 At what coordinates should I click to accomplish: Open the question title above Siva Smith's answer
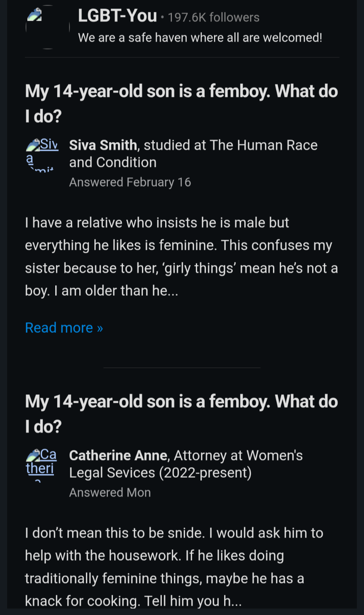point(181,103)
